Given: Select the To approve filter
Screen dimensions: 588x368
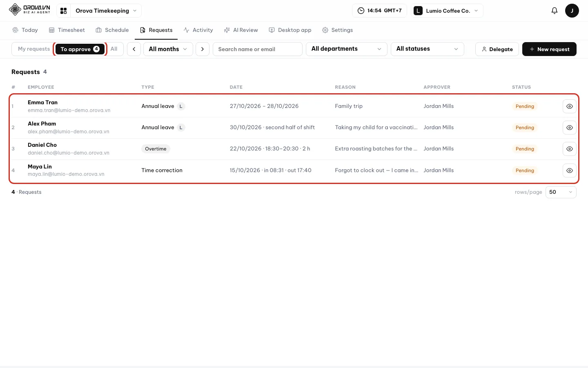Looking at the screenshot, I should [80, 49].
